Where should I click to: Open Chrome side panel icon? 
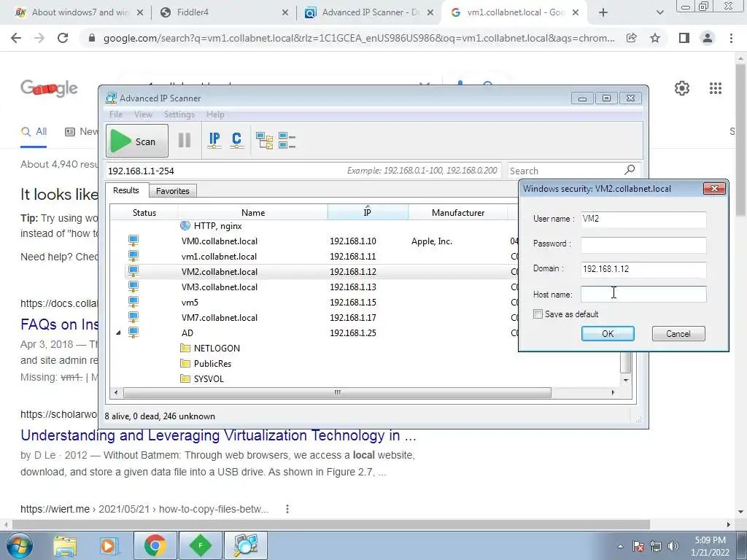684,38
